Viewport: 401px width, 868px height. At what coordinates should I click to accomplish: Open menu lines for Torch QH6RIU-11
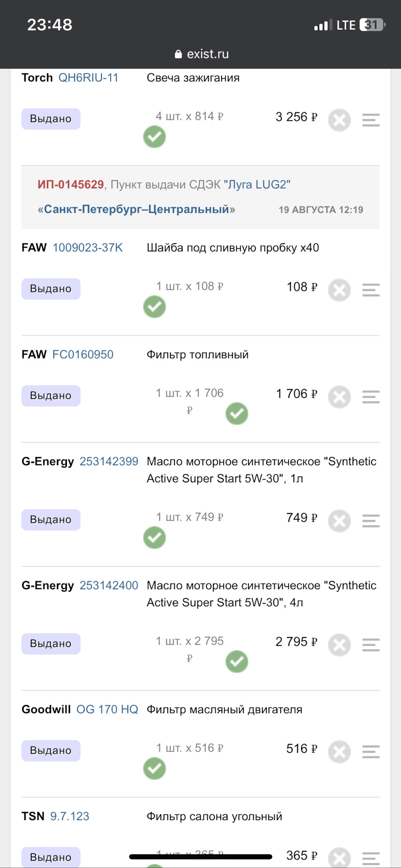tap(371, 120)
